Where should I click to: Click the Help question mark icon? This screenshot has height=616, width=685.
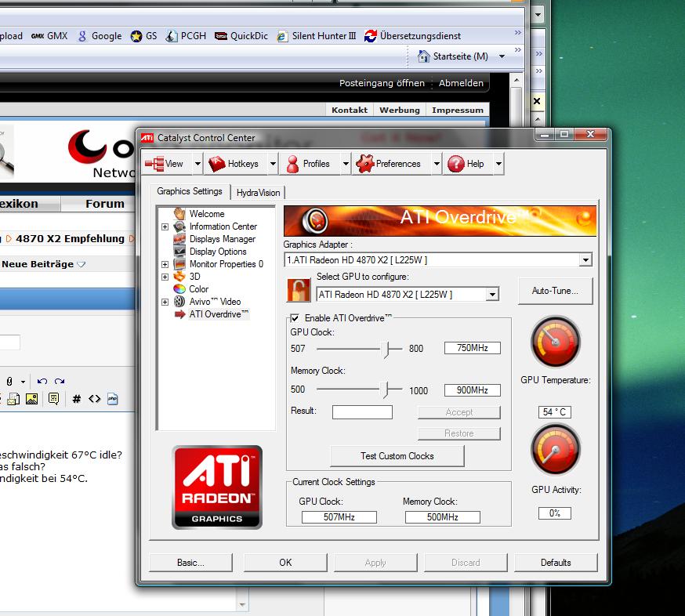coord(455,164)
